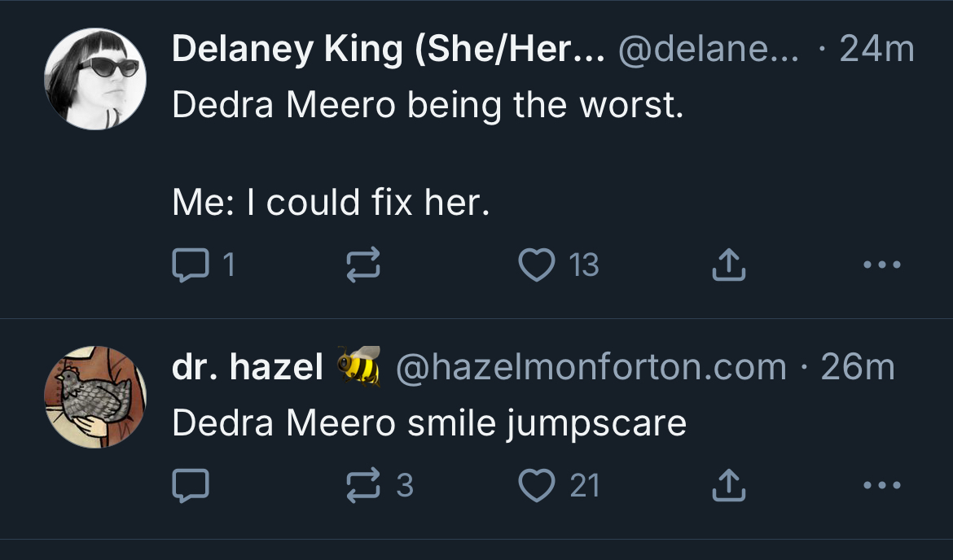Click the 24m timestamp
Screen dimensions: 953x560
[876, 50]
